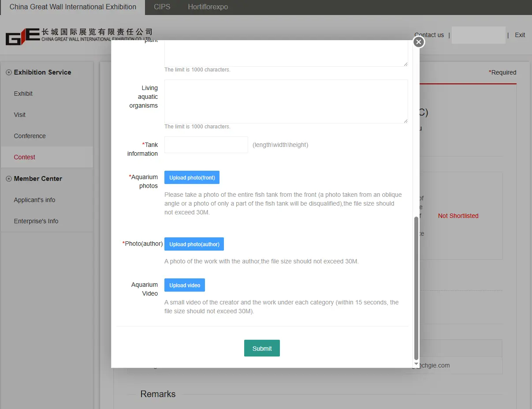Click the Exit link
This screenshot has width=532, height=409.
coord(520,35)
